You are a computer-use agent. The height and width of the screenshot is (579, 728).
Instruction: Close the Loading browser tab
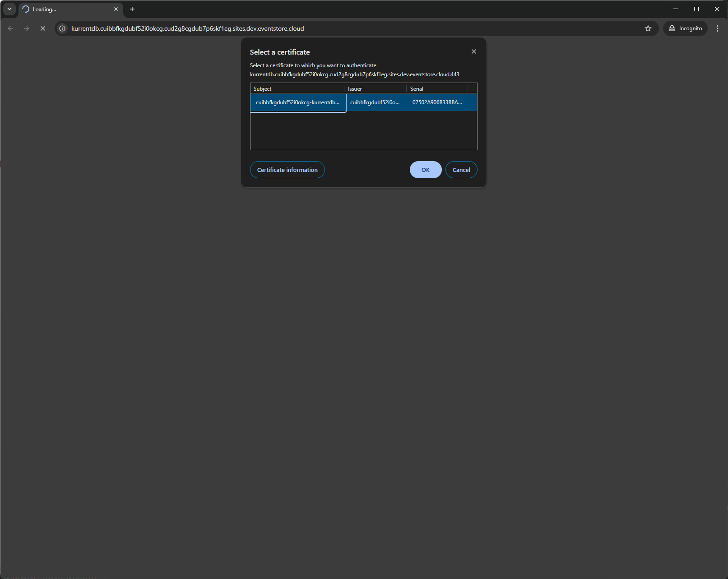[x=116, y=9]
